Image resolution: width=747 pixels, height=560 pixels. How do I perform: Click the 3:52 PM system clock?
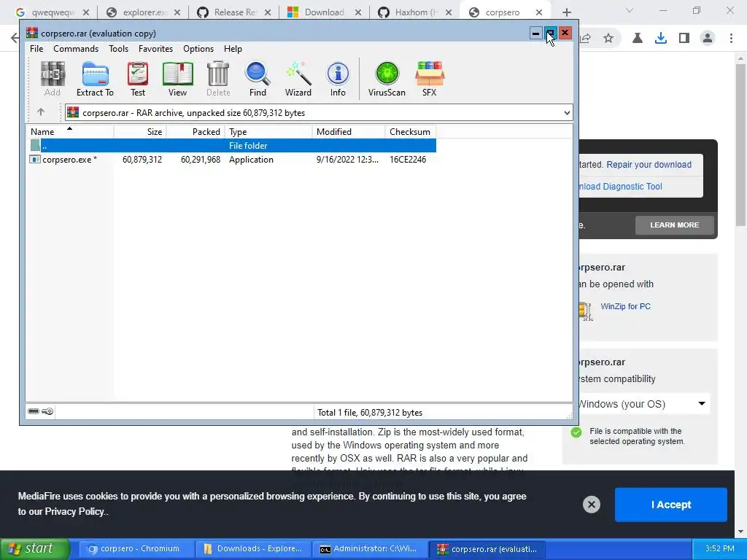[x=720, y=548]
